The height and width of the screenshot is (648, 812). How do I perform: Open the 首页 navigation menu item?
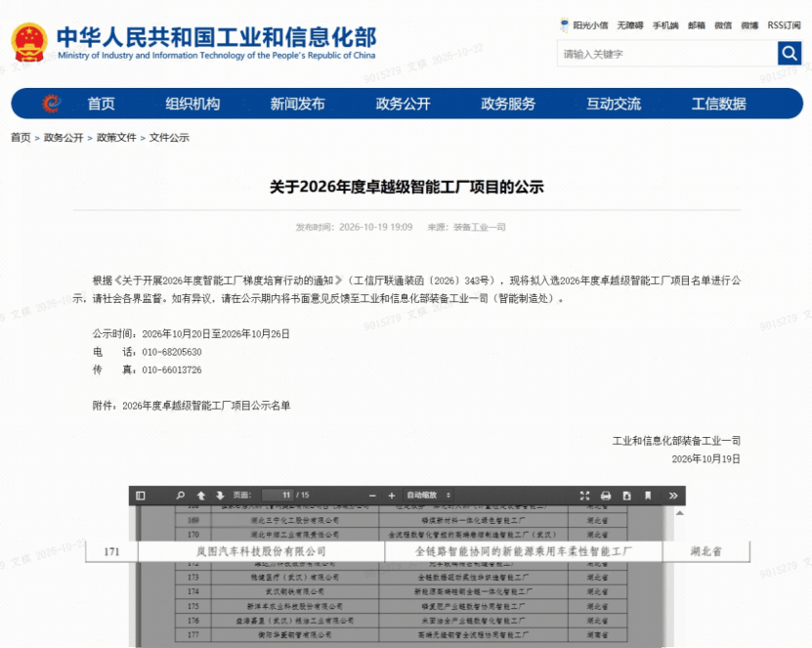click(101, 104)
